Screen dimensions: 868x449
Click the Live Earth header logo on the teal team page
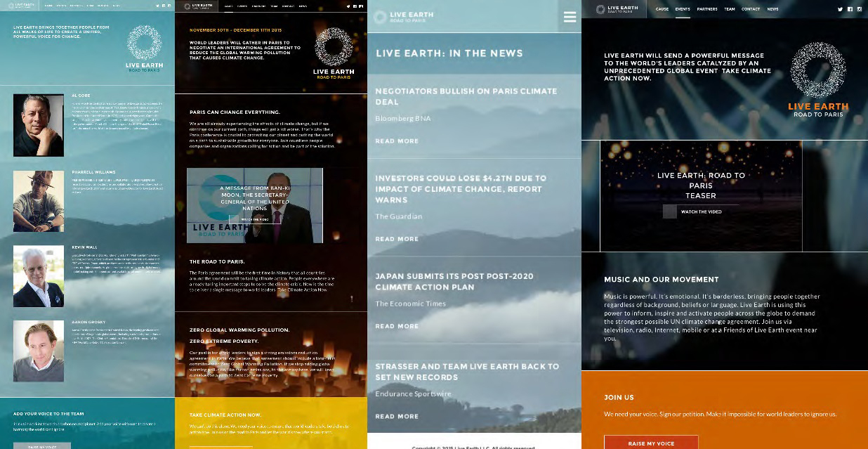(20, 6)
